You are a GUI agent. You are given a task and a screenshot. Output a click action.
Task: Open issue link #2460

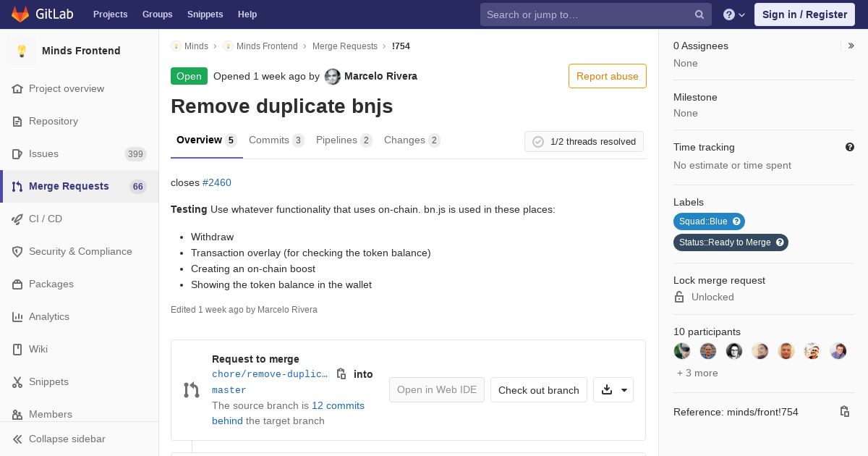pyautogui.click(x=217, y=182)
